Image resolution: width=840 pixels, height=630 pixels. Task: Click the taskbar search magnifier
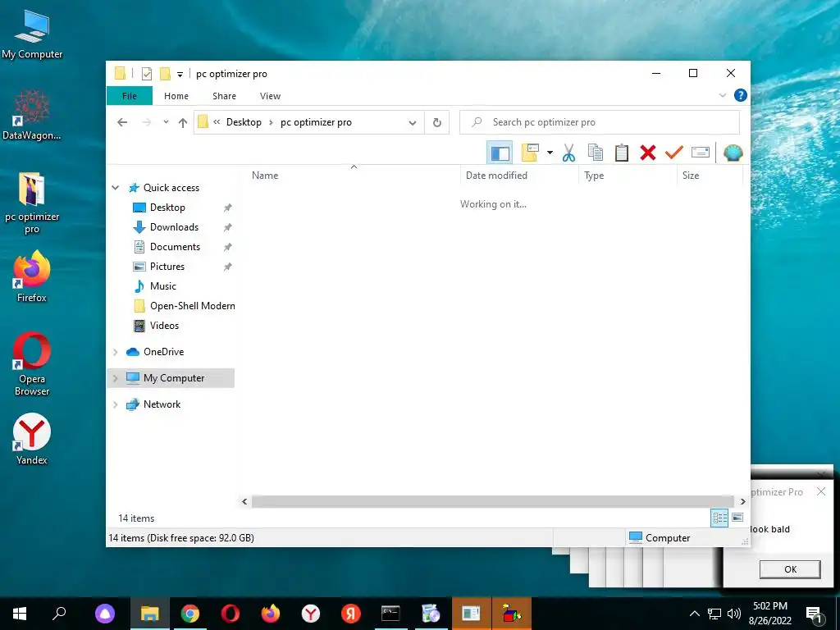pos(59,614)
